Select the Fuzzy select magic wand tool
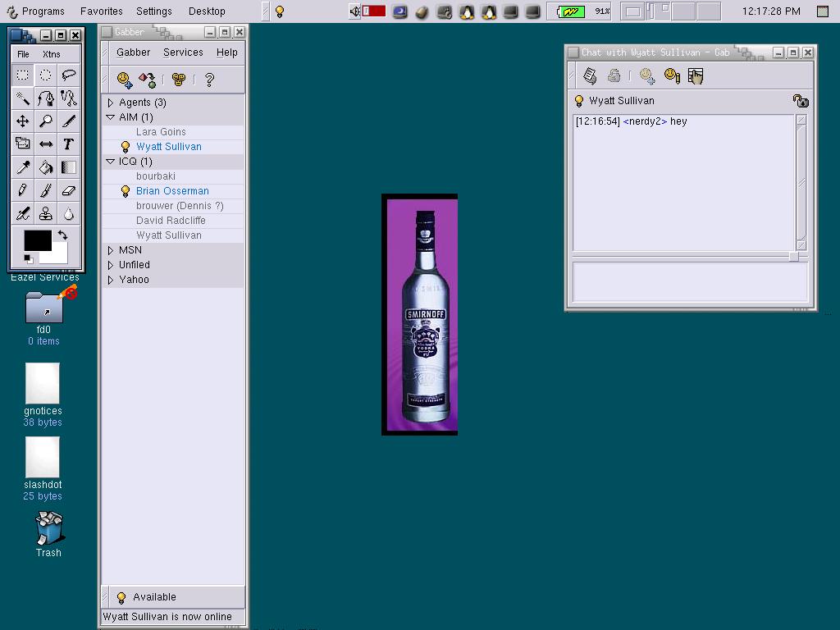 click(x=22, y=98)
